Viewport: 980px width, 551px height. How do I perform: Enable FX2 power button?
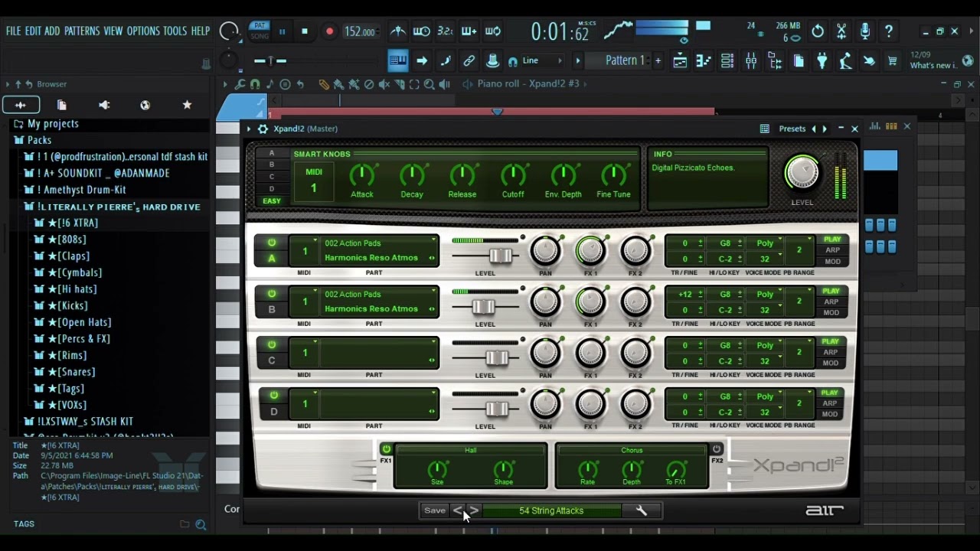pos(717,449)
